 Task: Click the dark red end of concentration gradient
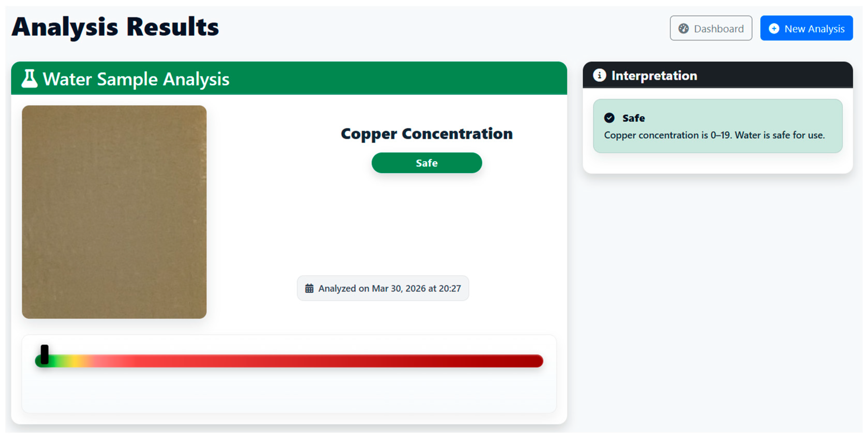tap(529, 361)
